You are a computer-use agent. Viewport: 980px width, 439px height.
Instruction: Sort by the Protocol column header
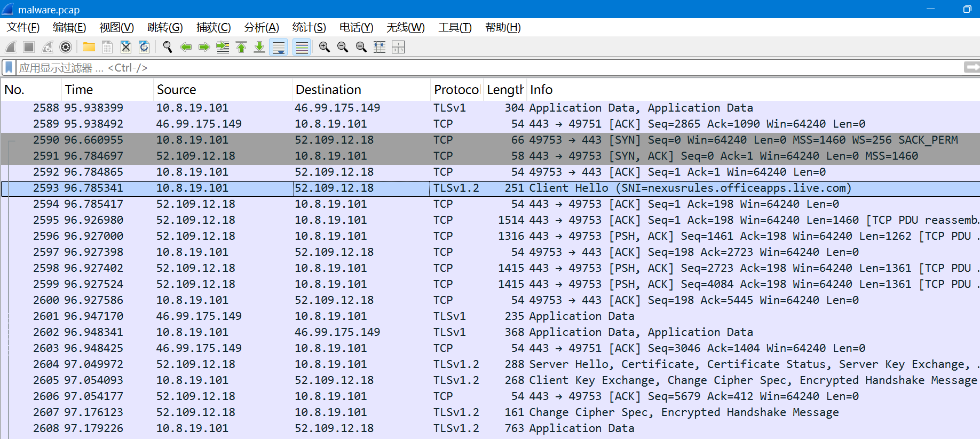456,90
